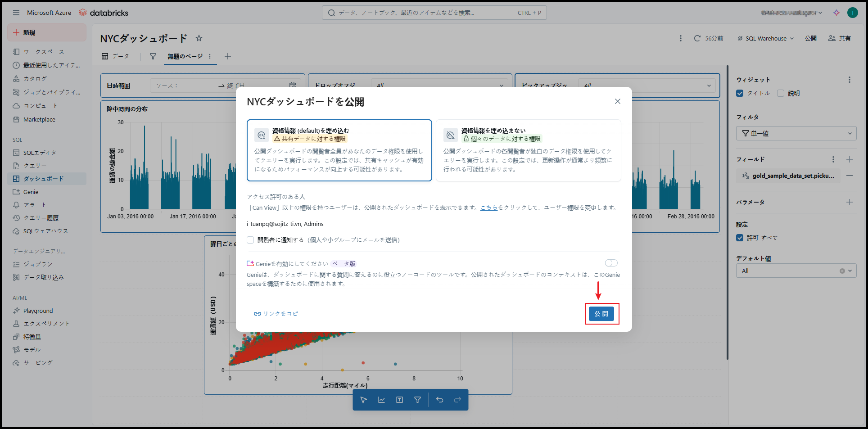
Task: Check the 閲覧者に通知する checkbox
Action: point(250,240)
